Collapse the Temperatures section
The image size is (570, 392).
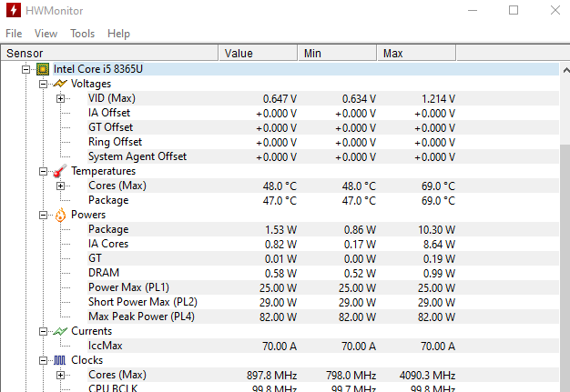coord(43,171)
